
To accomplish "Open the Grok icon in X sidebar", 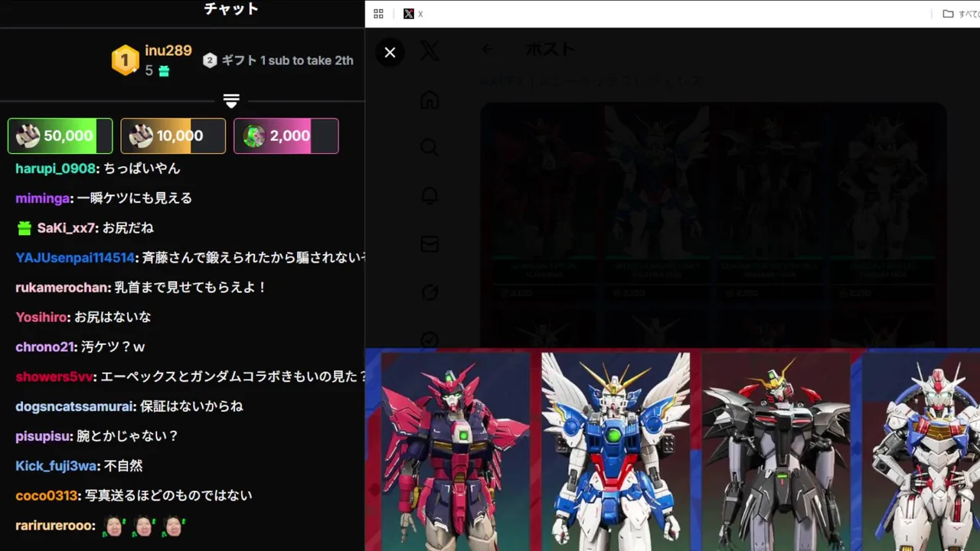I will (x=430, y=292).
